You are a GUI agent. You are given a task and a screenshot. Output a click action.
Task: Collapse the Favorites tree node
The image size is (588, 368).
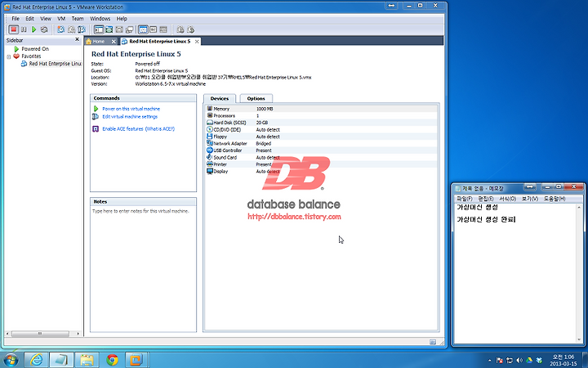click(9, 56)
